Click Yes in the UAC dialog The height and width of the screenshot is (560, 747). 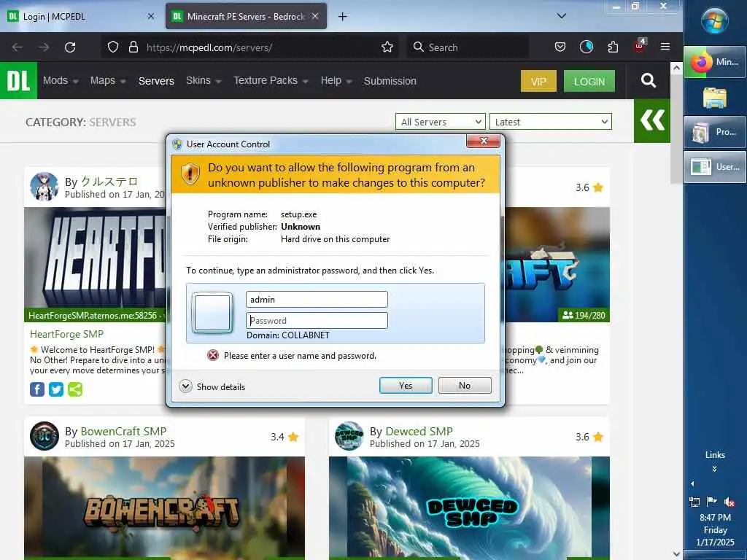406,386
